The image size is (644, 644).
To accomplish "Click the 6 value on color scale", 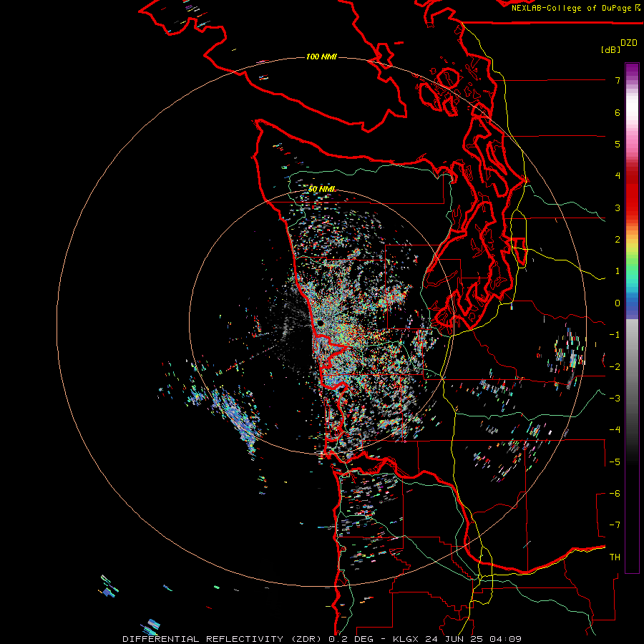I will [618, 112].
